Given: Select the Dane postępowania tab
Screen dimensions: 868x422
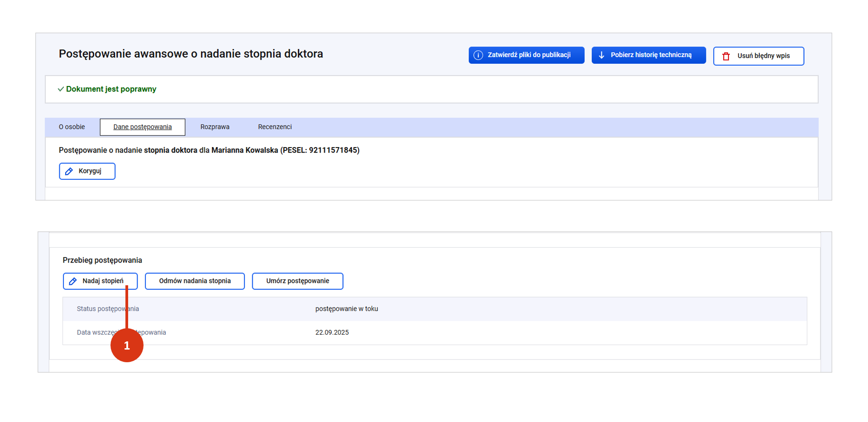Looking at the screenshot, I should tap(142, 127).
